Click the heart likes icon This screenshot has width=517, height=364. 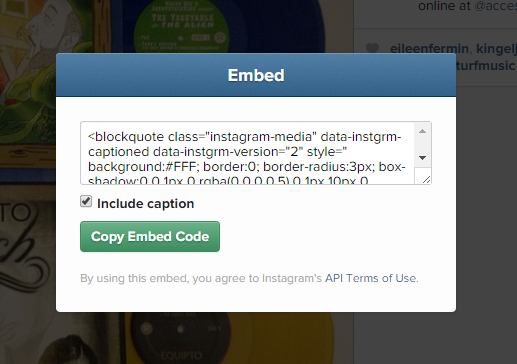coord(372,48)
